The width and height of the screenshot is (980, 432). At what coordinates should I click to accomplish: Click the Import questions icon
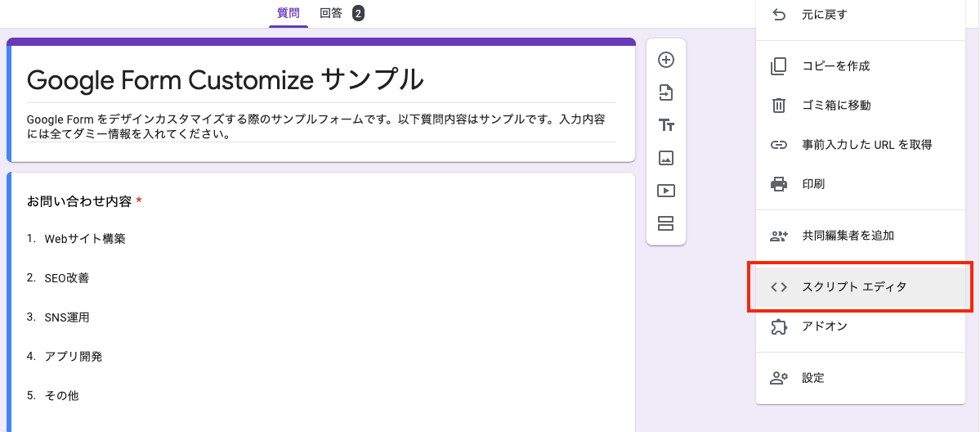666,92
